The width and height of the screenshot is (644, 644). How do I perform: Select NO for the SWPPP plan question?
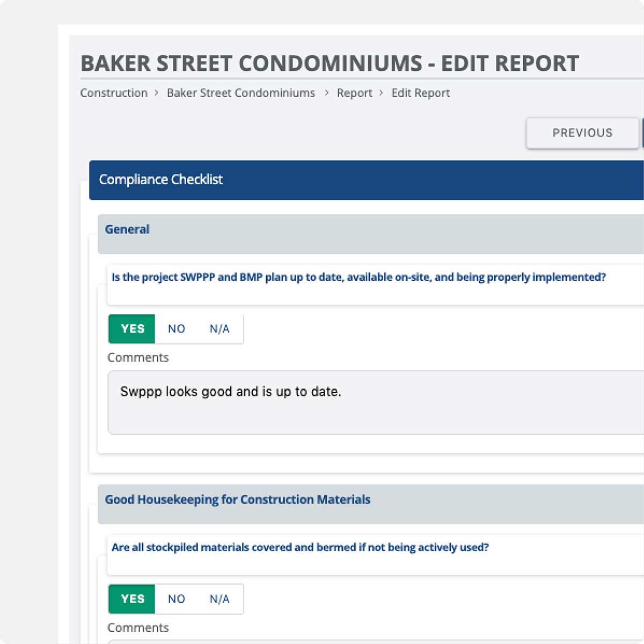(x=176, y=329)
